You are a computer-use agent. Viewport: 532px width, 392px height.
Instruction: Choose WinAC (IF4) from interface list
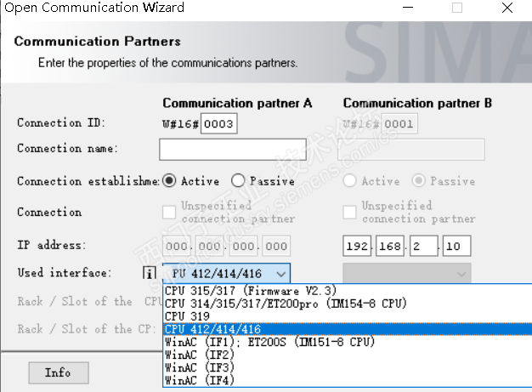point(348,380)
